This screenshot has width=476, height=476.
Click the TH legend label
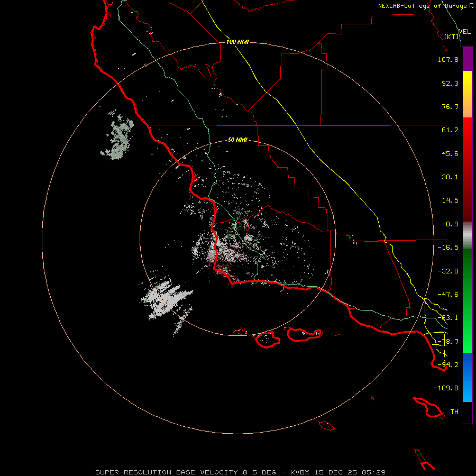point(454,412)
